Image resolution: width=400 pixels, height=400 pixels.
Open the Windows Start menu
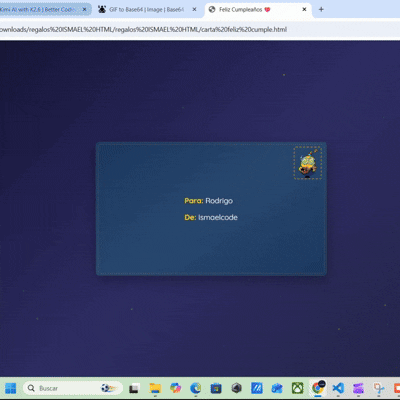click(x=10, y=388)
